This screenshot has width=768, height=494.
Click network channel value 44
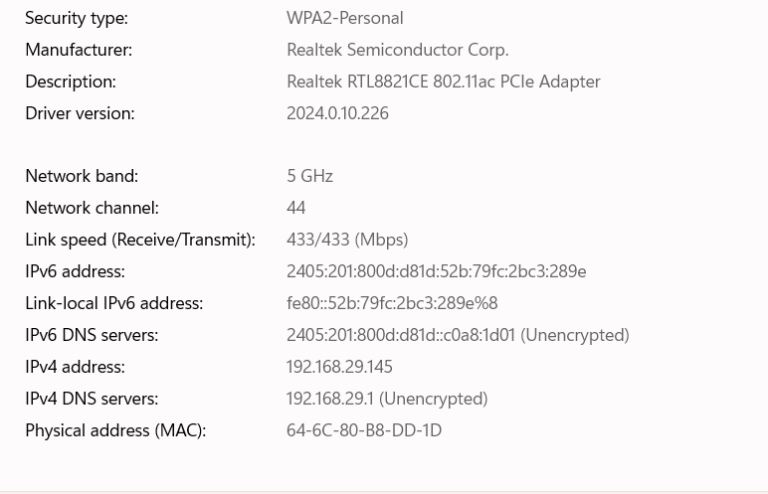[x=296, y=208]
